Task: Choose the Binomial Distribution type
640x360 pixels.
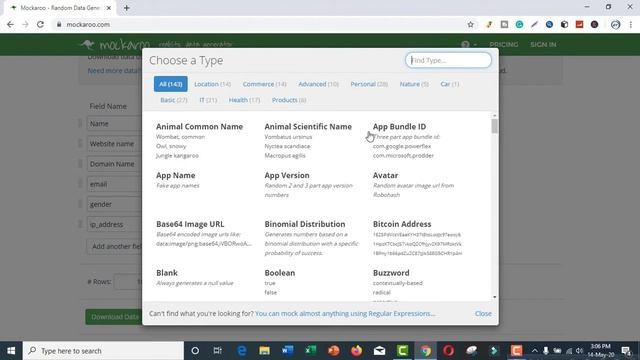Action: point(304,224)
